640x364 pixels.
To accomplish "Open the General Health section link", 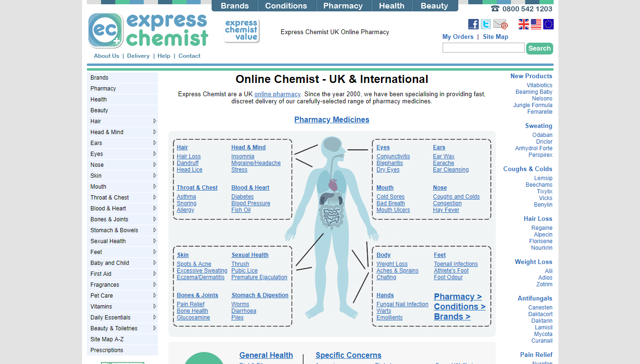I will [x=266, y=355].
